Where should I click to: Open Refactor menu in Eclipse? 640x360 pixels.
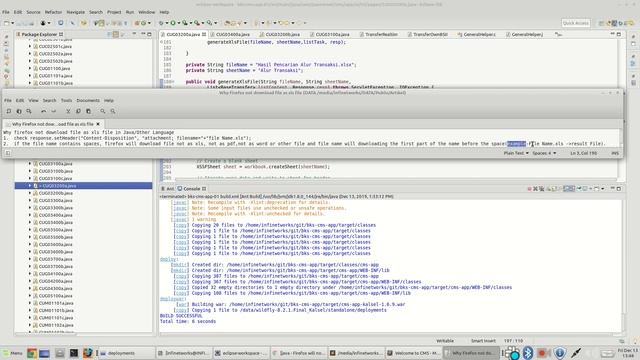[53, 12]
